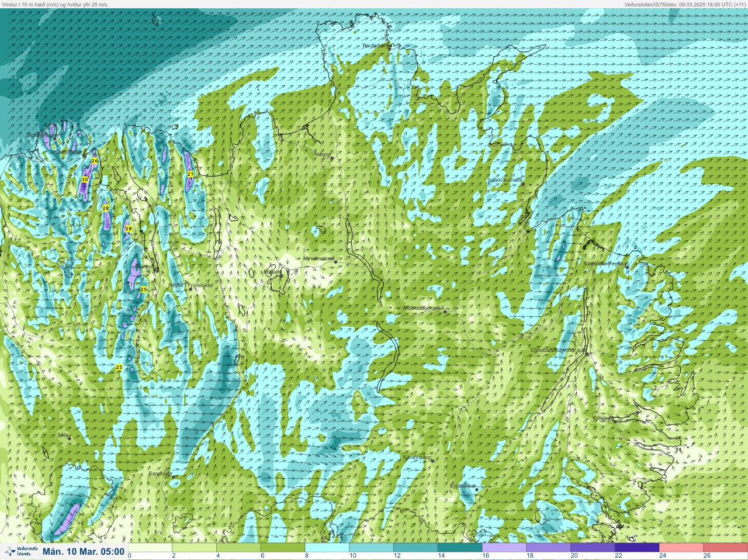
Task: Click the Kárahnjúkar station label
Action: point(417,457)
